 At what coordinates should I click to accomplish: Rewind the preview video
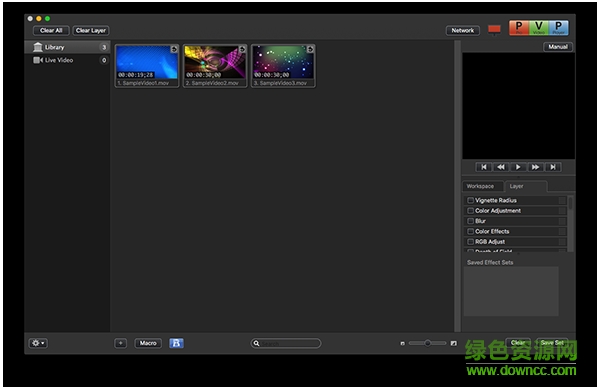click(501, 167)
